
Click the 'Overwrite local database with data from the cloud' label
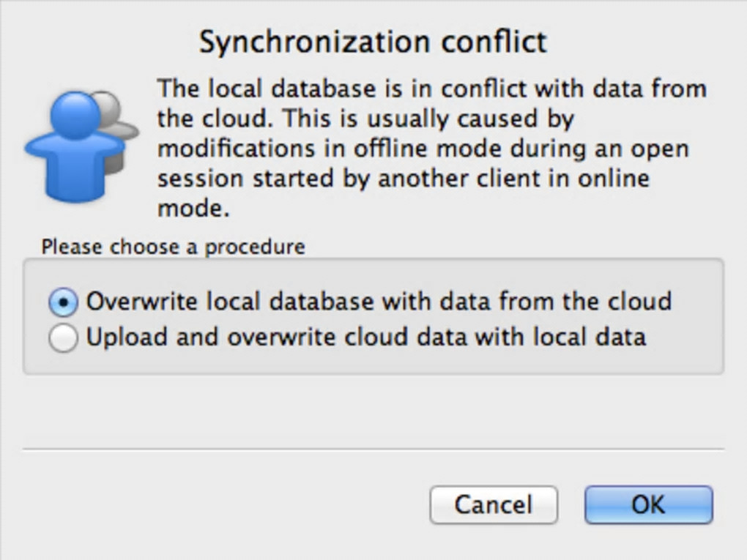point(379,302)
